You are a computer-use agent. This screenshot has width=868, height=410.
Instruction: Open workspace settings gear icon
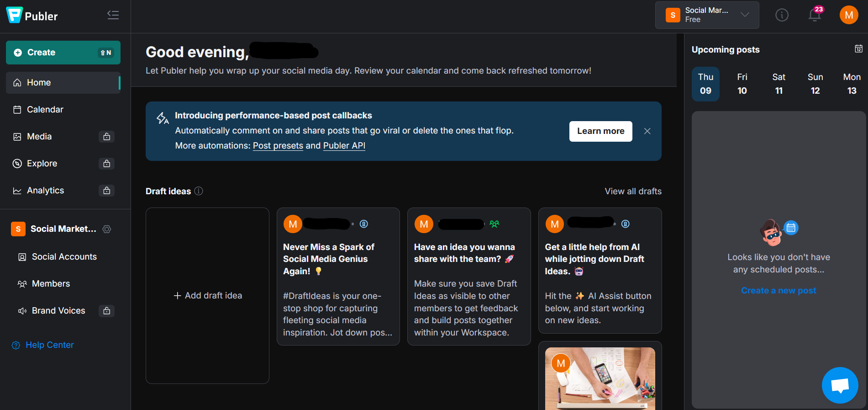pos(107,229)
